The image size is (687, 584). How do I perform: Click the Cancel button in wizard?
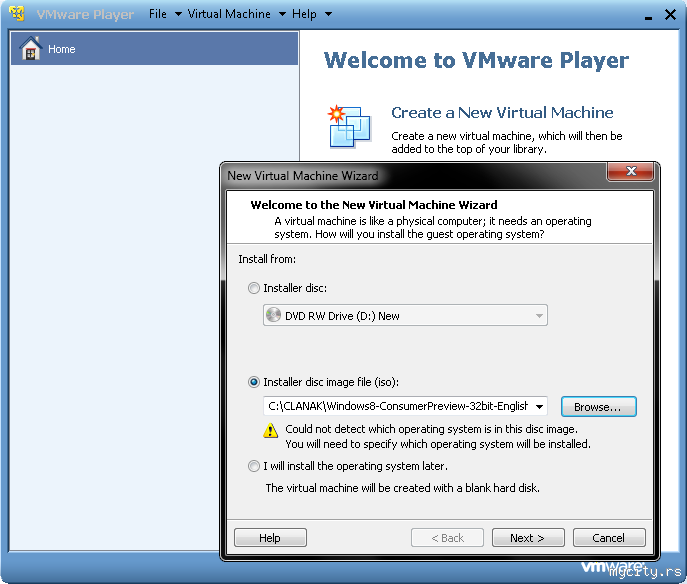click(609, 538)
